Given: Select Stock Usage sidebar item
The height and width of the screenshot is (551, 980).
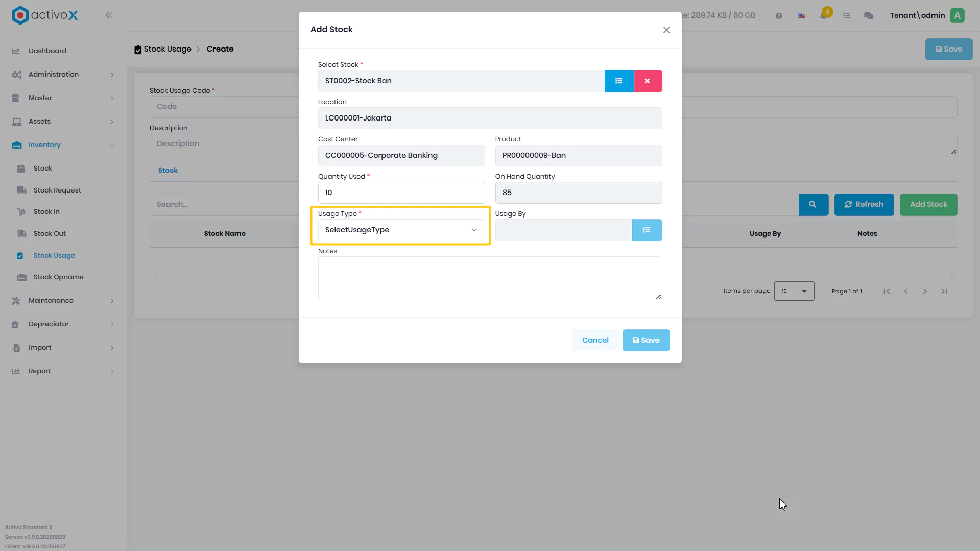Looking at the screenshot, I should point(54,256).
